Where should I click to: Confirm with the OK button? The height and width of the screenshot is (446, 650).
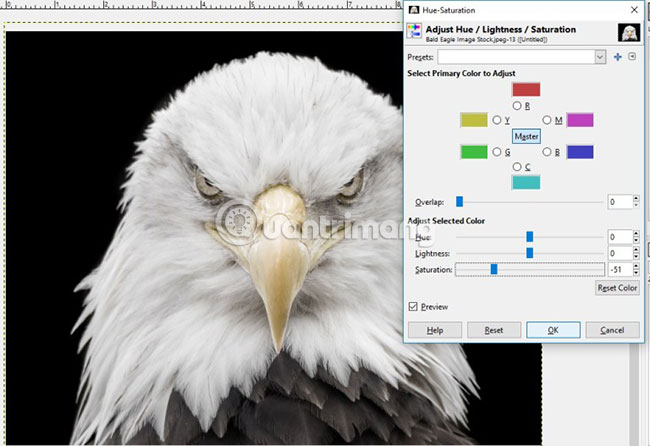coord(553,330)
